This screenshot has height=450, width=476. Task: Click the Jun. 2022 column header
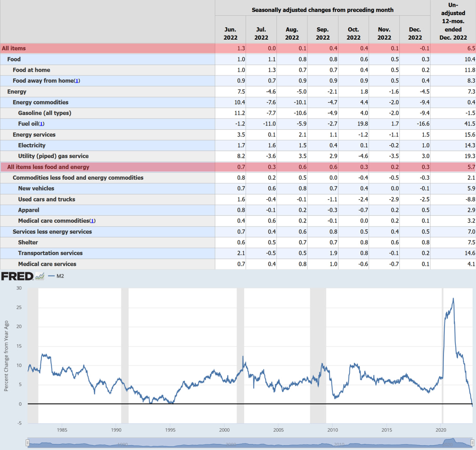230,33
